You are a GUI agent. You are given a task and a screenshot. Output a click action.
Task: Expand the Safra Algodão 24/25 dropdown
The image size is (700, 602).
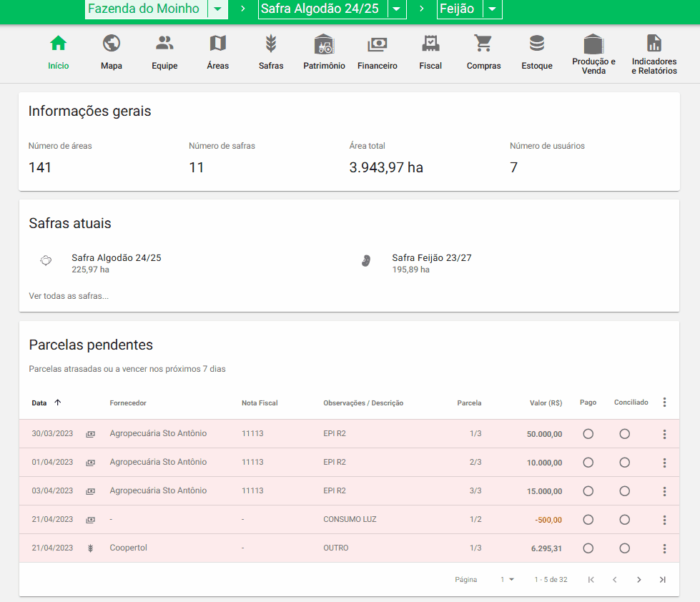tap(396, 9)
